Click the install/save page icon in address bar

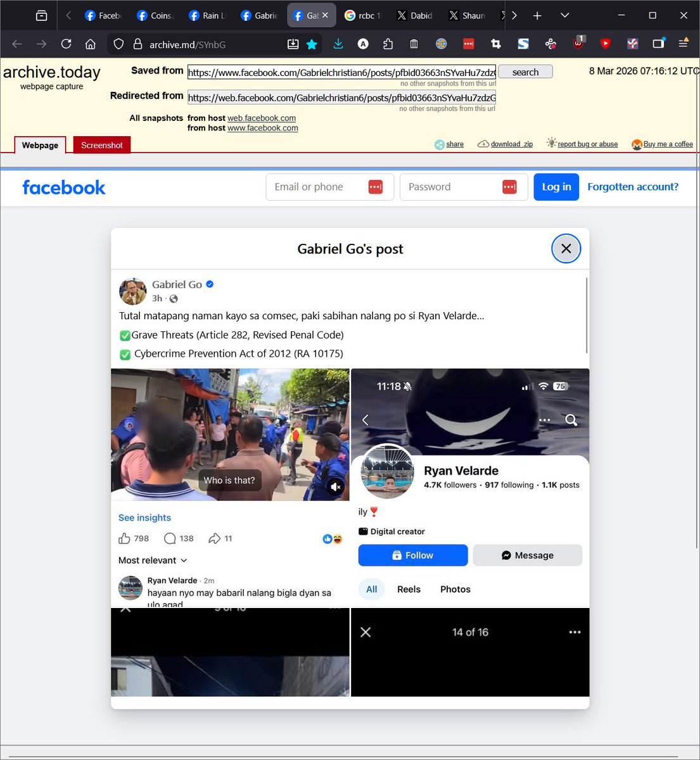pos(293,44)
